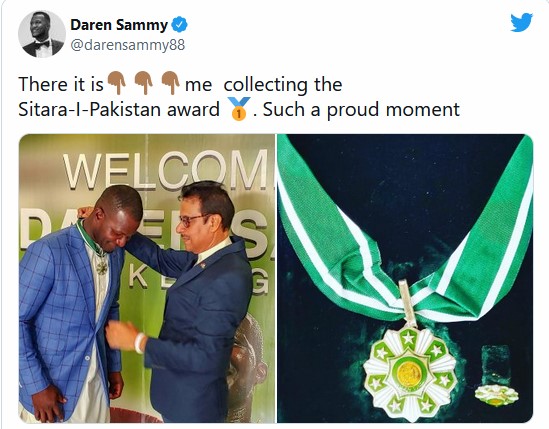This screenshot has width=549, height=429.
Task: Click the star-shaped medal in right photo
Action: coord(410,372)
